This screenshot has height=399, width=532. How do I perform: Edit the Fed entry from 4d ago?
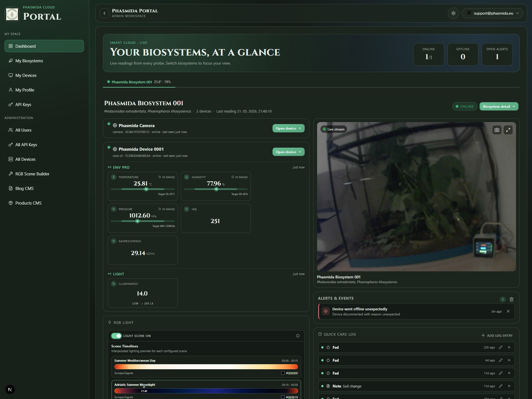pos(501,360)
